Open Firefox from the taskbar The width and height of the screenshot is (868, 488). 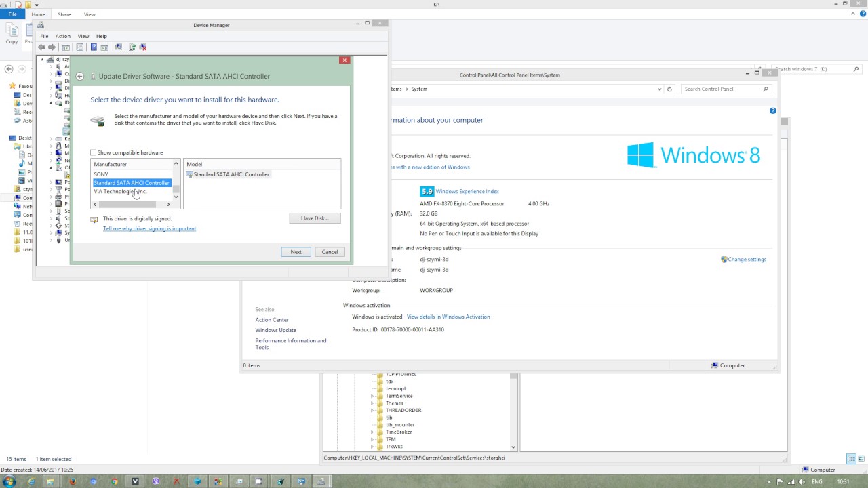tap(73, 481)
